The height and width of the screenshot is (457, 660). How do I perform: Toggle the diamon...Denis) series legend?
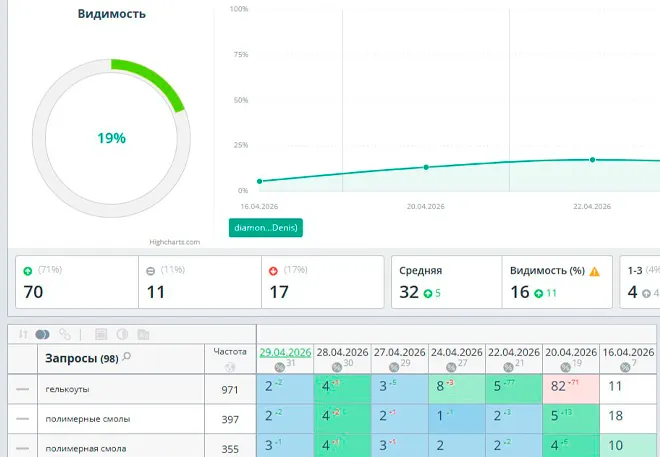(266, 227)
